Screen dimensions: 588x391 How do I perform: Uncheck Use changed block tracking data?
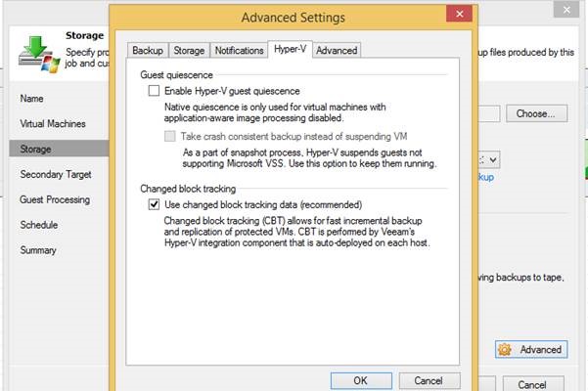[x=153, y=204]
